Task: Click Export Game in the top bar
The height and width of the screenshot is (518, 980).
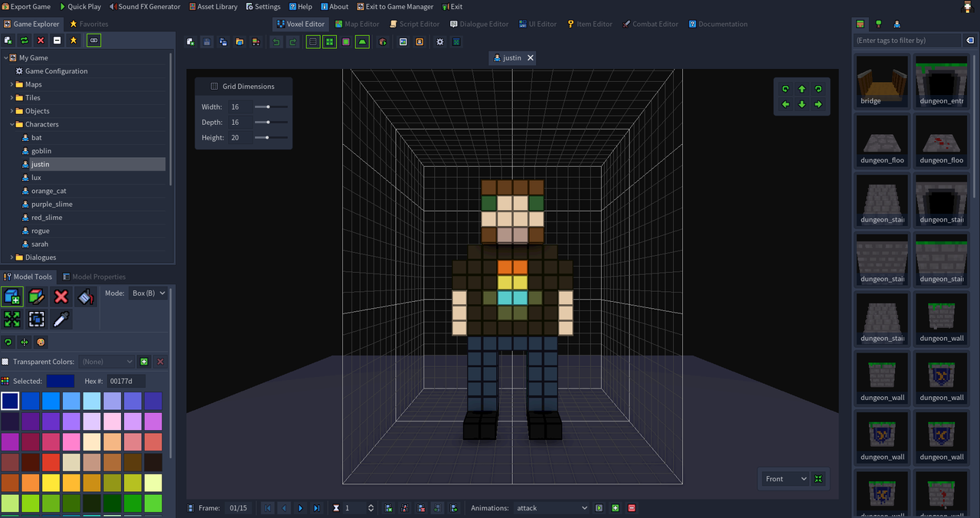Action: 26,7
